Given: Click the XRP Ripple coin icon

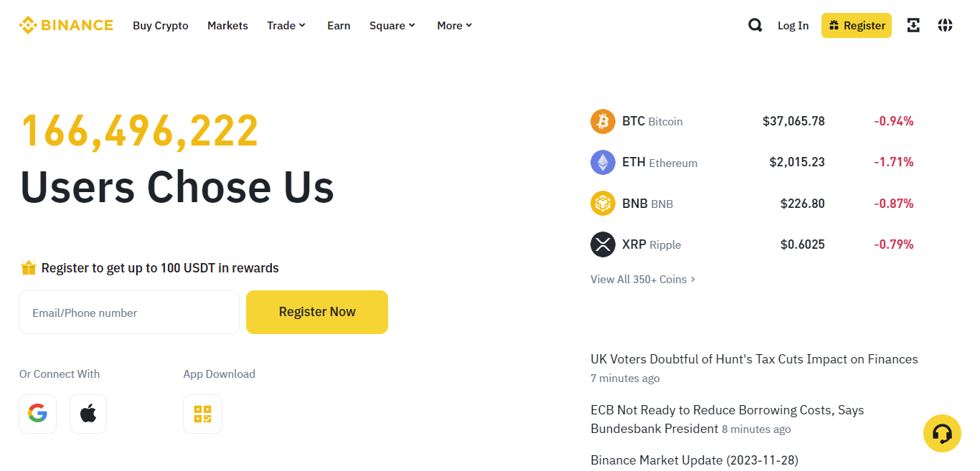Looking at the screenshot, I should [603, 244].
